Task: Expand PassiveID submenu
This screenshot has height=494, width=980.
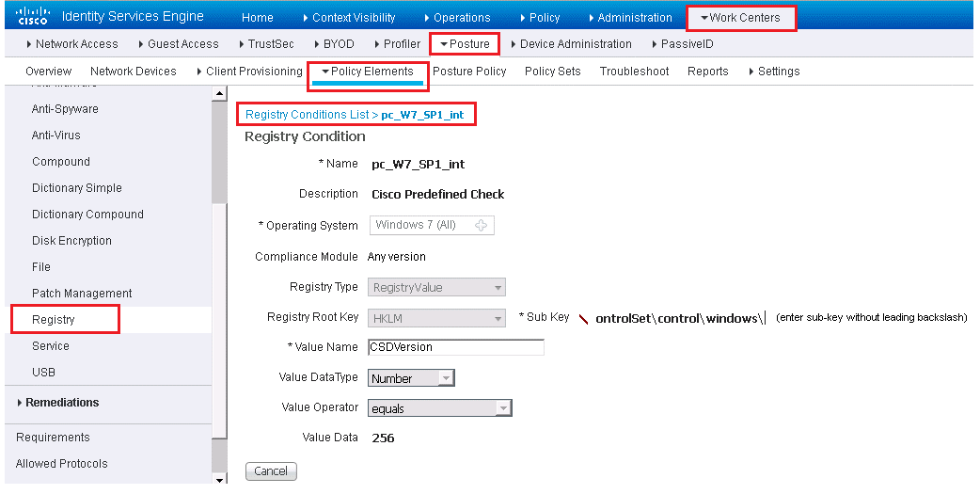Action: (683, 44)
